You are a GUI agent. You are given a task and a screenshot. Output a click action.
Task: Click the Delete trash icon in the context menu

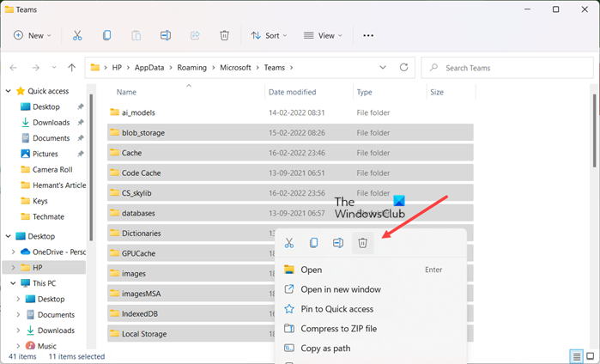(x=362, y=244)
